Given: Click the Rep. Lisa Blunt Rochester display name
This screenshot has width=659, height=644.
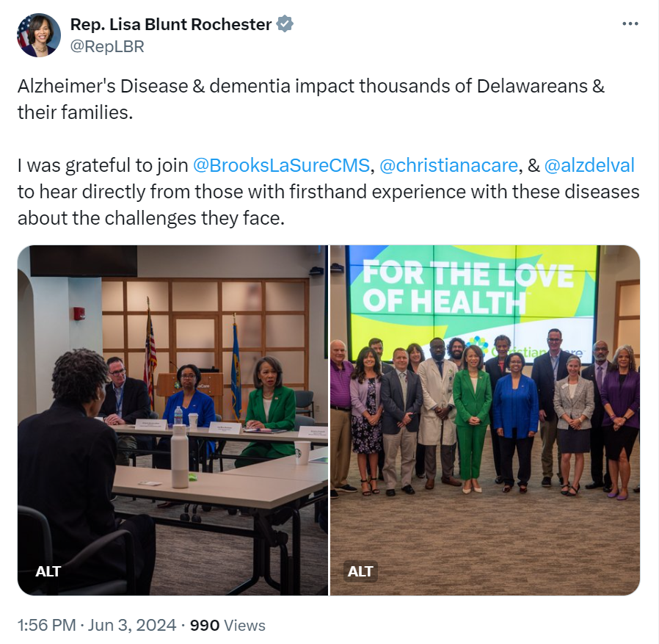Looking at the screenshot, I should tap(171, 24).
